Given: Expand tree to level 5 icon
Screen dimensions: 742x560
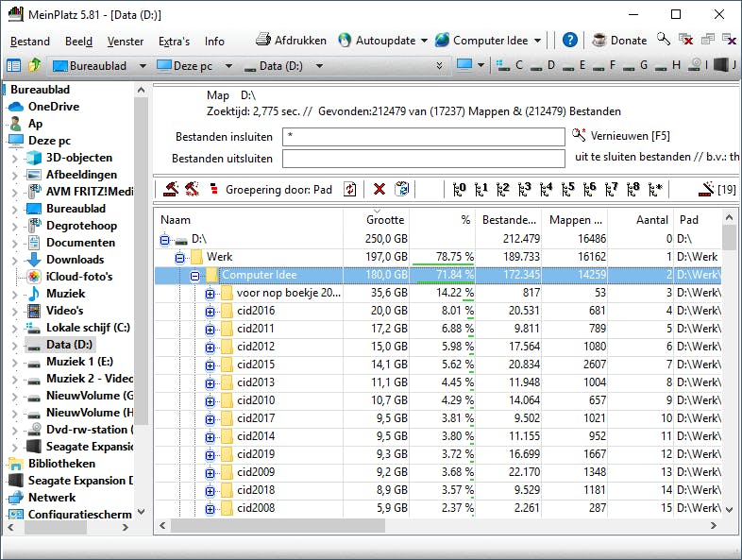Looking at the screenshot, I should (568, 190).
